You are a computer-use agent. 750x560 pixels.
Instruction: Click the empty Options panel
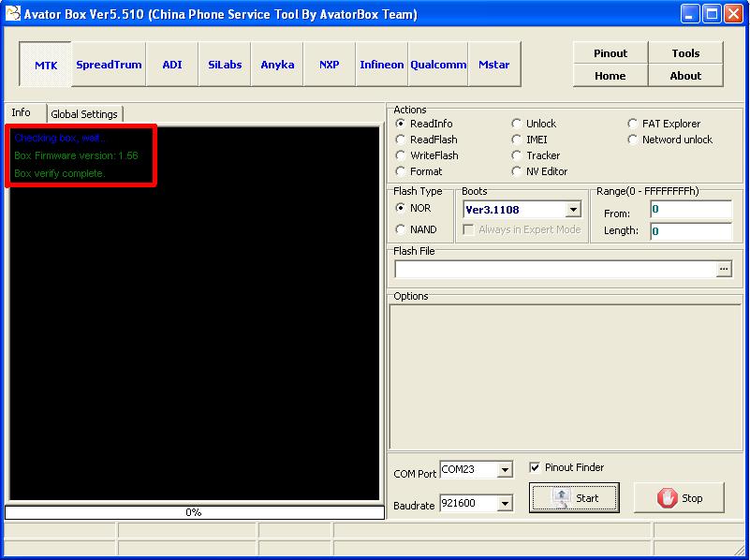566,377
